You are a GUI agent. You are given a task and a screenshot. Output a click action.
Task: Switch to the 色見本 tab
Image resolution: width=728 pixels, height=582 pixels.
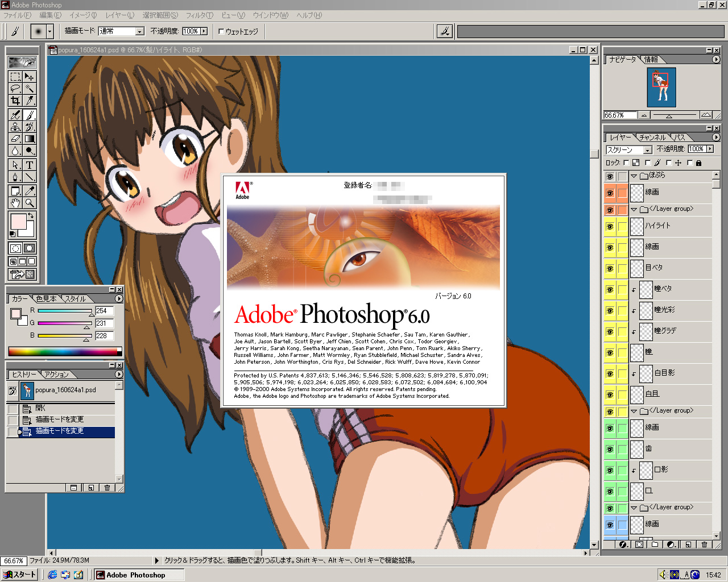[46, 299]
